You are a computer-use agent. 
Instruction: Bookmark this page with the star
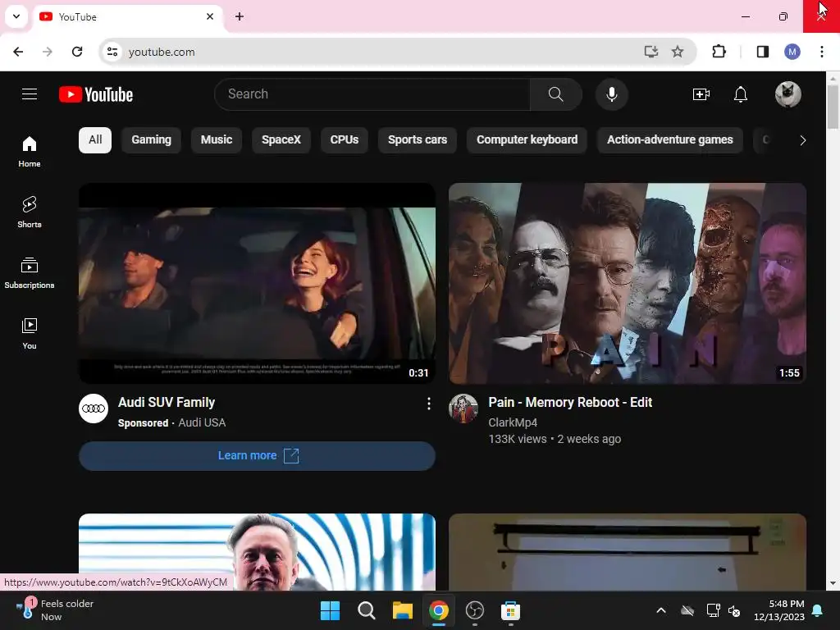[x=677, y=52]
